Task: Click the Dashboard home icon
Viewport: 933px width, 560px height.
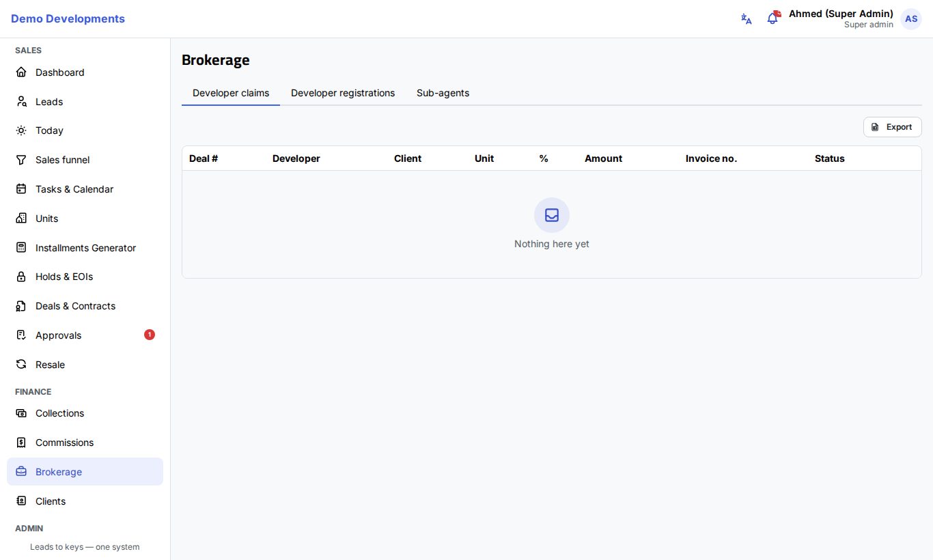Action: [21, 72]
